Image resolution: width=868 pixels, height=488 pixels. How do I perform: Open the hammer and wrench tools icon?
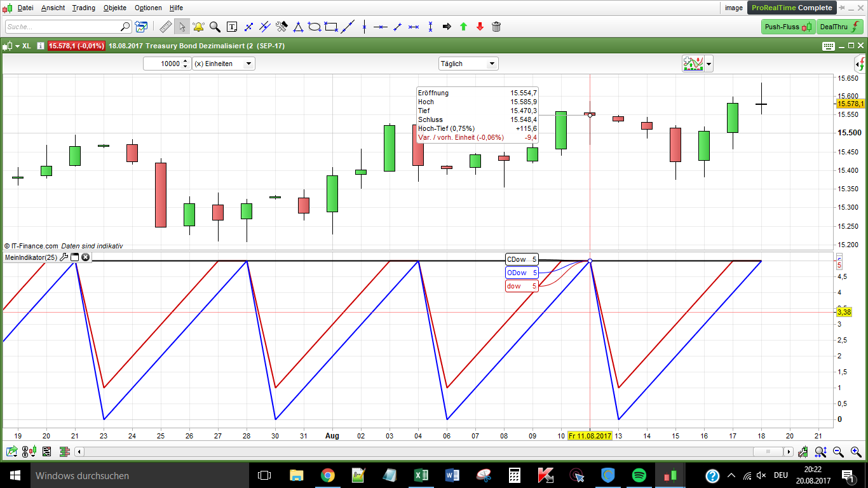pos(281,27)
